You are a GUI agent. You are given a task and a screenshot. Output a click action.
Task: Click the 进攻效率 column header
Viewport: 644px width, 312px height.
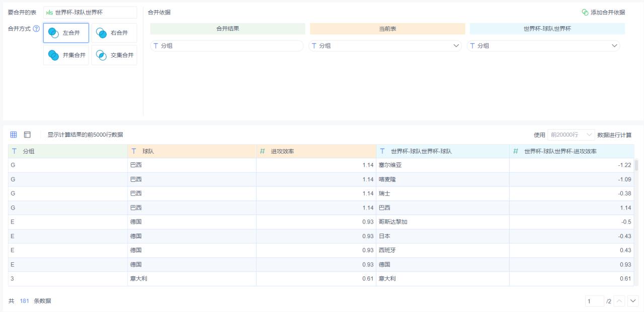point(316,151)
